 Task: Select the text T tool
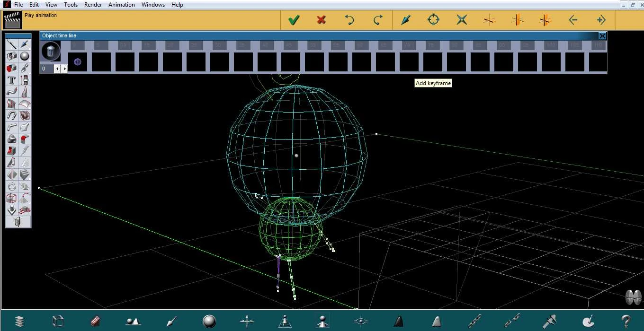pos(12,80)
